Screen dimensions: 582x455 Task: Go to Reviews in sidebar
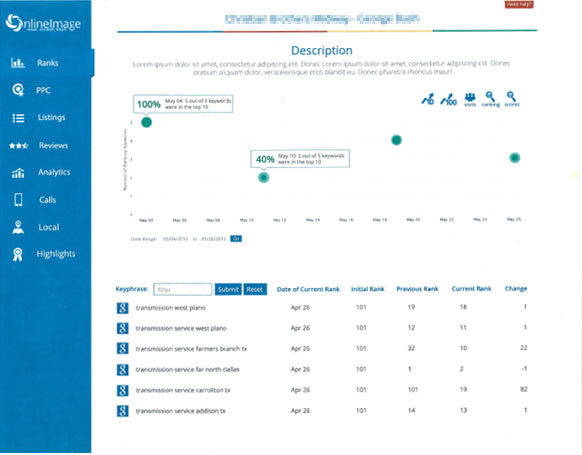[53, 145]
